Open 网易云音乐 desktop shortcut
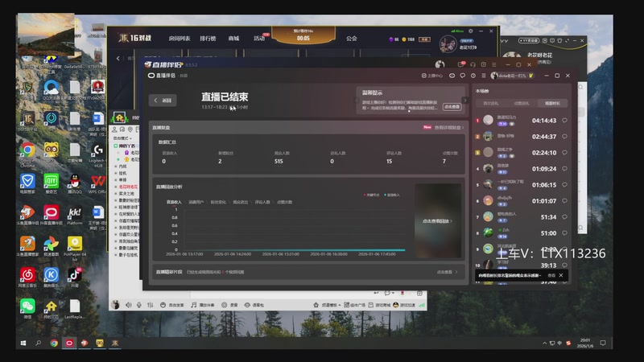 [x=27, y=277]
